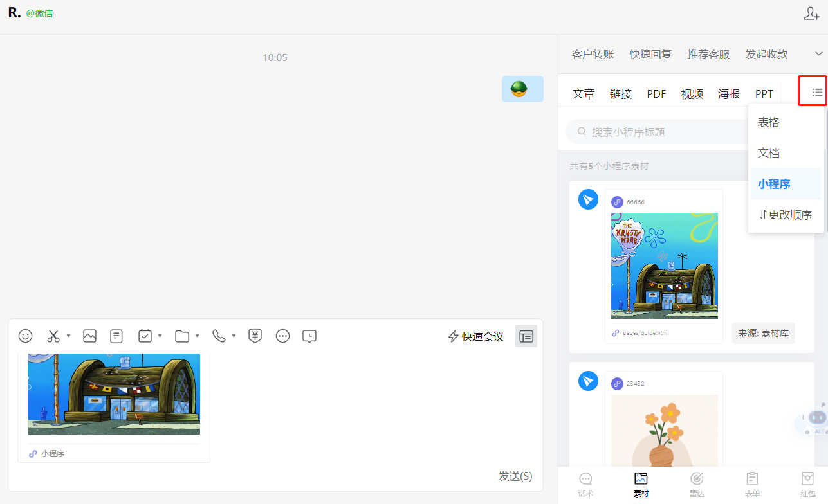Open 快捷回复 quick reply
Image resolution: width=828 pixels, height=504 pixels.
click(650, 55)
